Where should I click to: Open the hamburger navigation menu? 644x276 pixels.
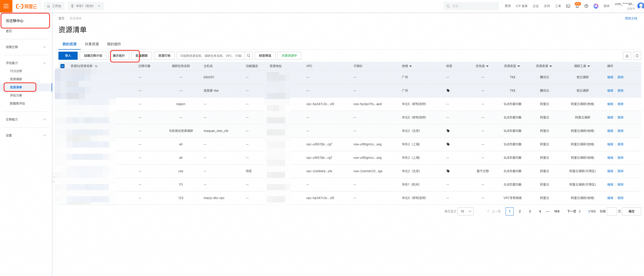tap(6, 6)
